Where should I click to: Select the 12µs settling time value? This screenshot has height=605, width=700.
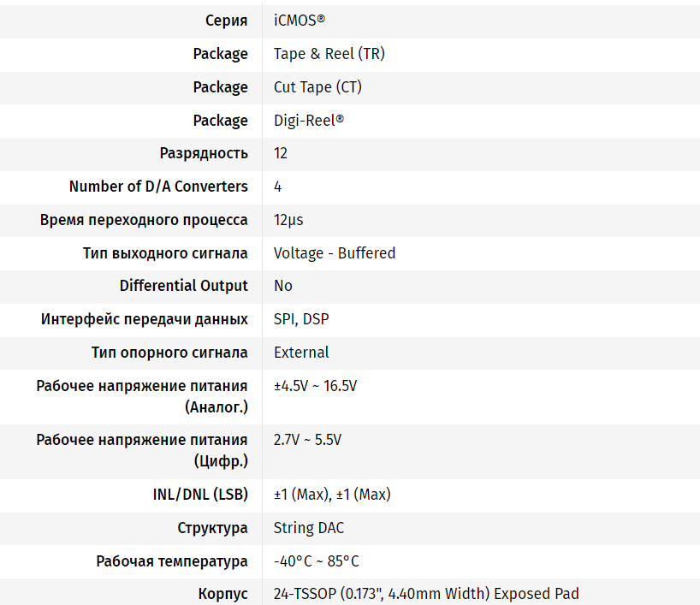pos(288,220)
